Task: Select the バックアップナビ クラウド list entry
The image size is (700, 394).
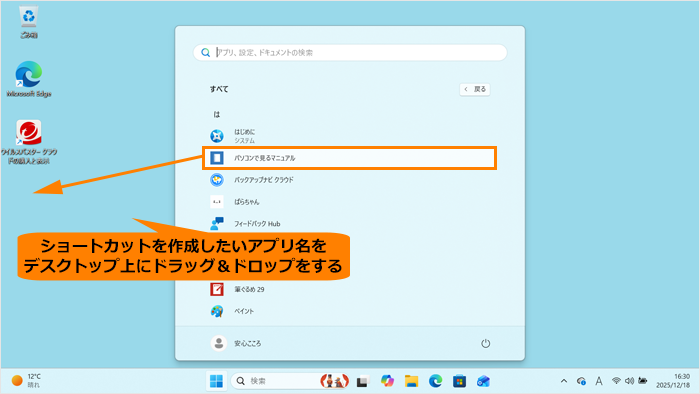Action: [350, 180]
